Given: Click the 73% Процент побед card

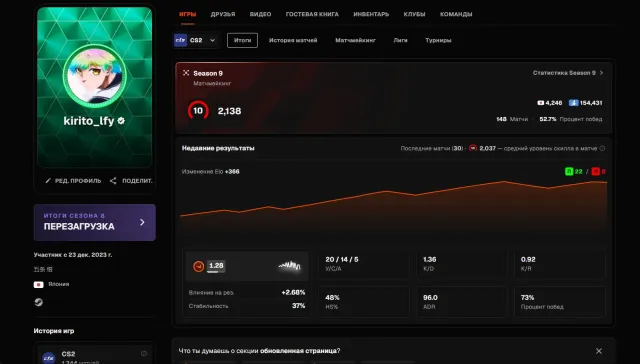Looking at the screenshot, I should 560,302.
